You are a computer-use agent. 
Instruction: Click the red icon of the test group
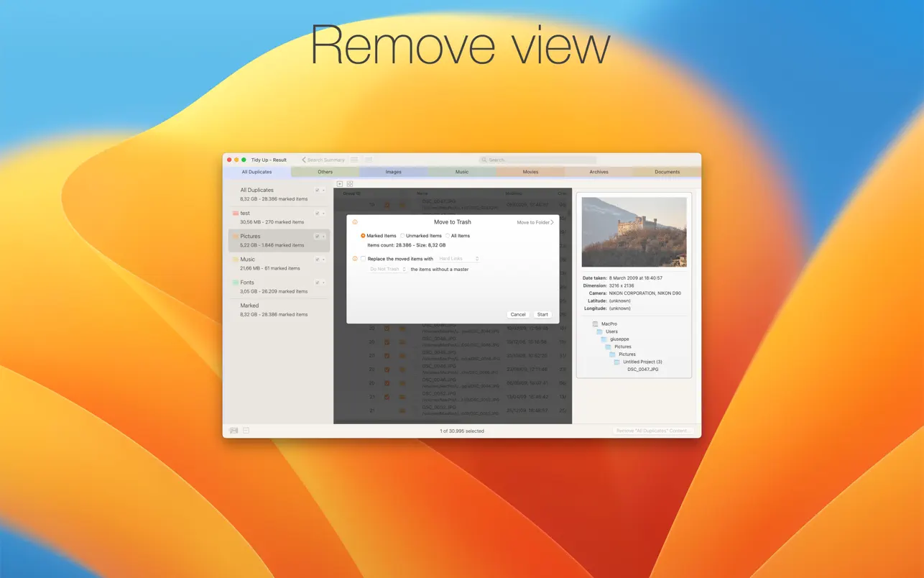[x=236, y=214]
